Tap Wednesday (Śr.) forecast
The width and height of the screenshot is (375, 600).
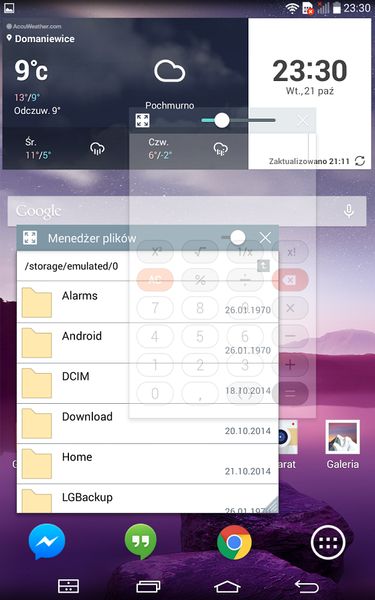point(65,148)
